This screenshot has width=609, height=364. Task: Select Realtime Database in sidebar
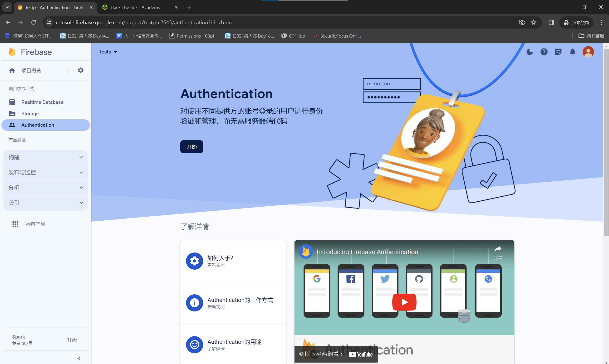point(42,102)
